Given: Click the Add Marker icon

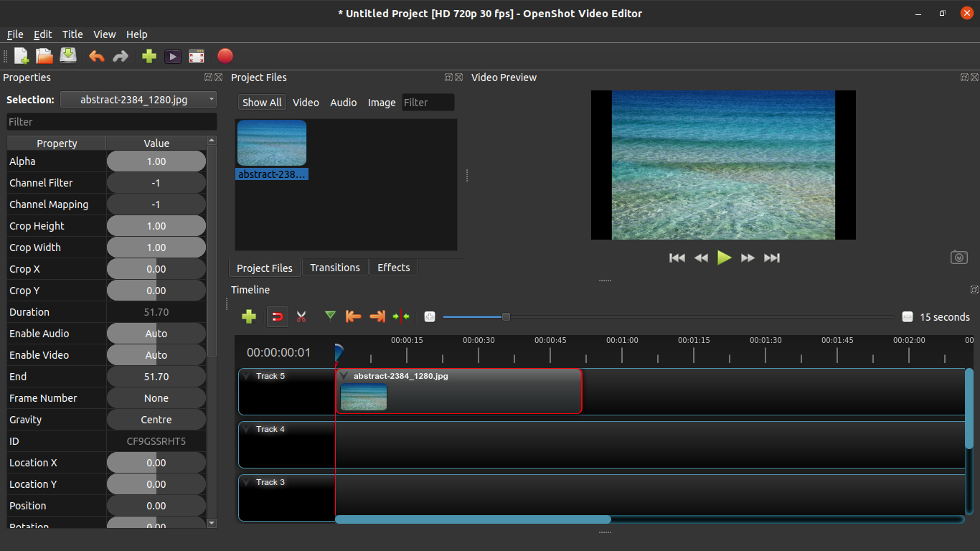Looking at the screenshot, I should 331,316.
